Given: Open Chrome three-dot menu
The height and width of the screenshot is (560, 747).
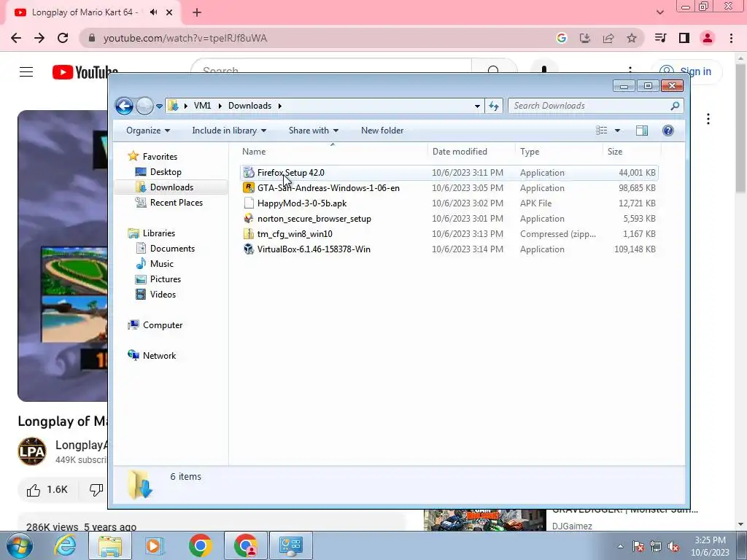Looking at the screenshot, I should (x=731, y=38).
